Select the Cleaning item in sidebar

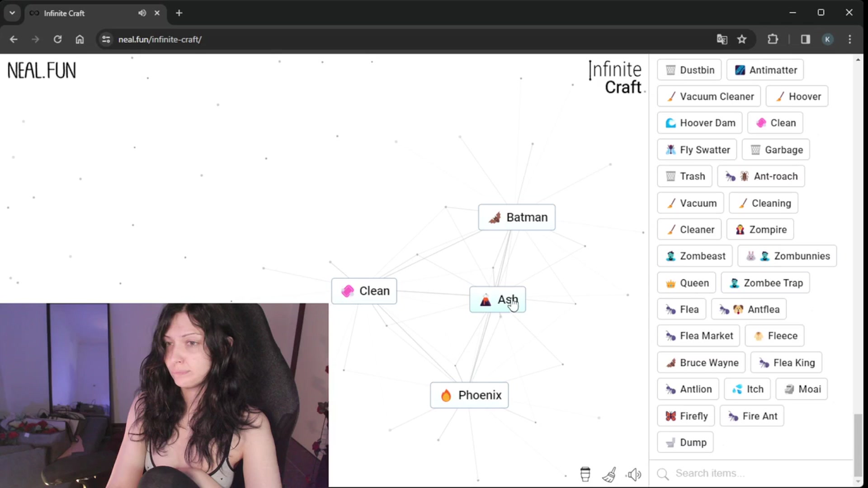764,203
